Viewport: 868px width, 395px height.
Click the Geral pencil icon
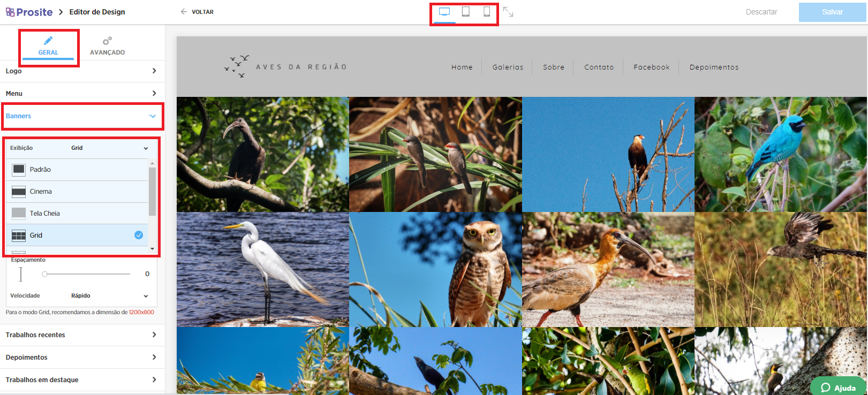[x=48, y=41]
